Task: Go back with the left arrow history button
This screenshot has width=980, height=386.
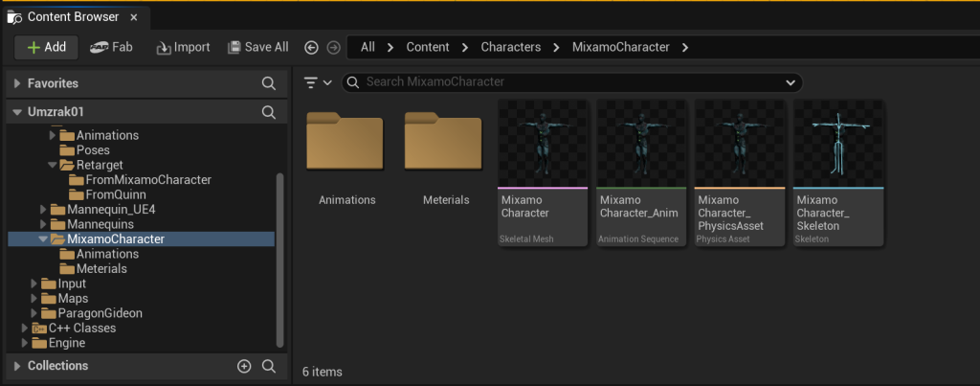Action: pos(311,48)
